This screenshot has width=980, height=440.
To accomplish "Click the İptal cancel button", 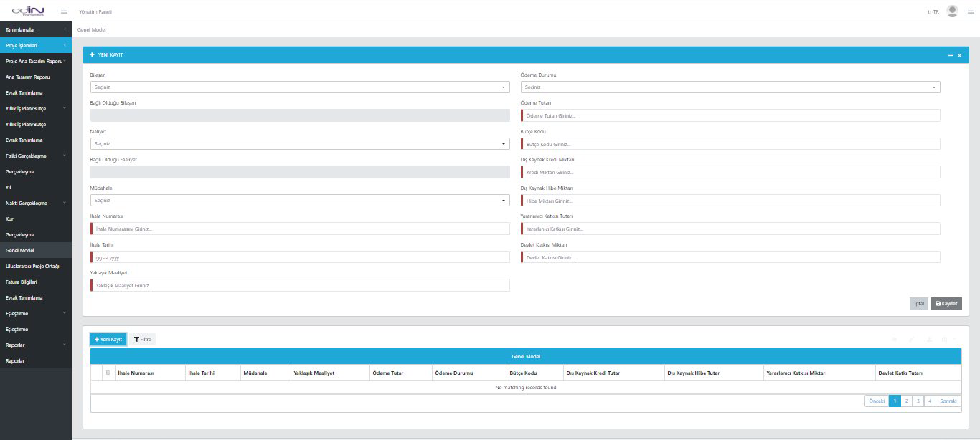I will 918,303.
